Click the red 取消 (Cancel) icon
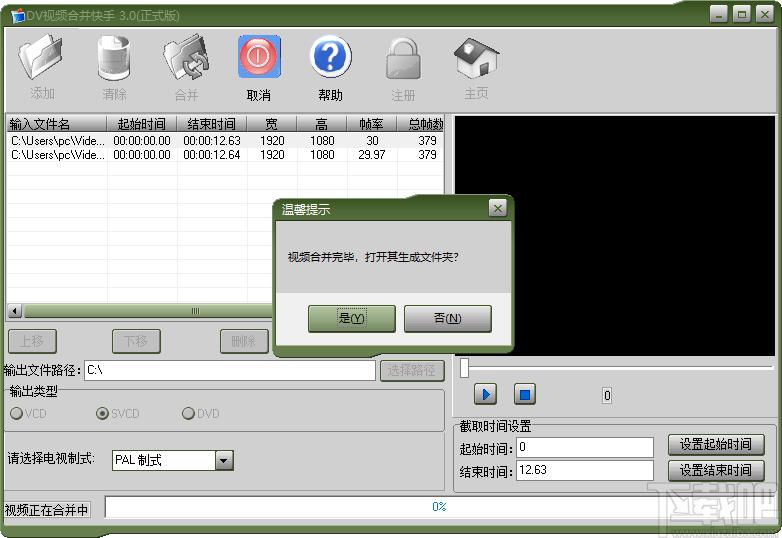This screenshot has width=782, height=538. pyautogui.click(x=259, y=56)
